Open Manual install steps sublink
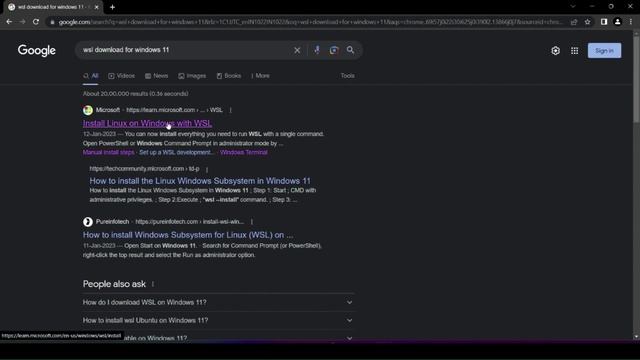The image size is (640, 360). [x=108, y=152]
